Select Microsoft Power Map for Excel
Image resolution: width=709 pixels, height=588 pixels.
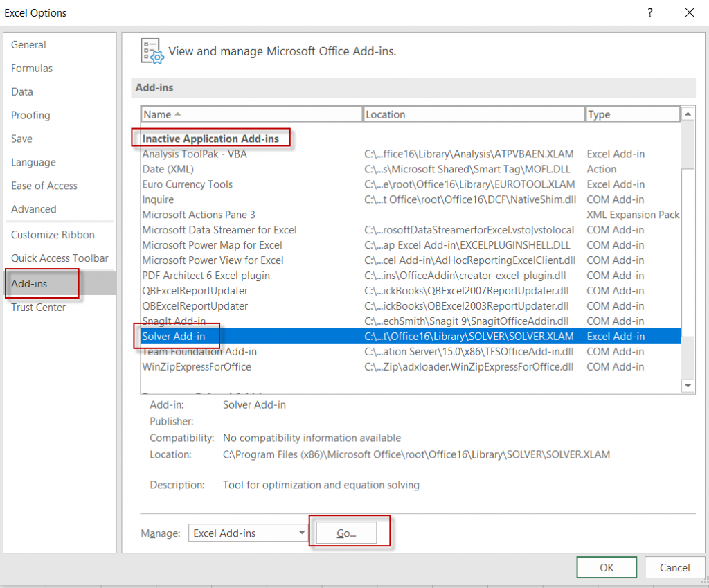212,245
